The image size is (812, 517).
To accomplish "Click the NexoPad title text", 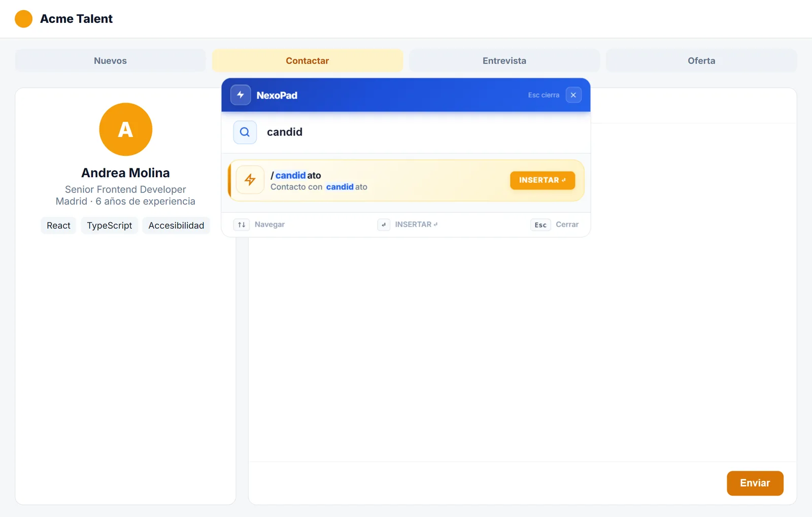I will point(277,95).
